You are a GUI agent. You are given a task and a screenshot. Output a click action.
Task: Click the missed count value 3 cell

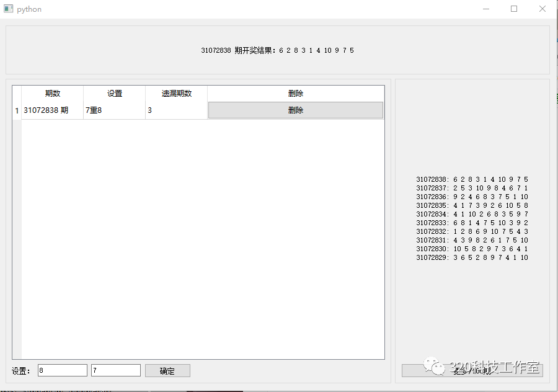[x=149, y=110]
